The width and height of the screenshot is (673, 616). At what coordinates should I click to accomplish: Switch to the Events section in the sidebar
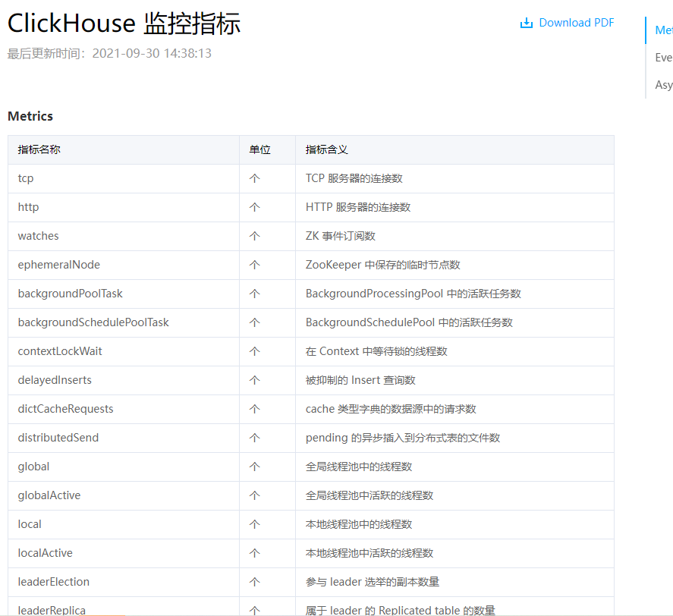coord(662,57)
